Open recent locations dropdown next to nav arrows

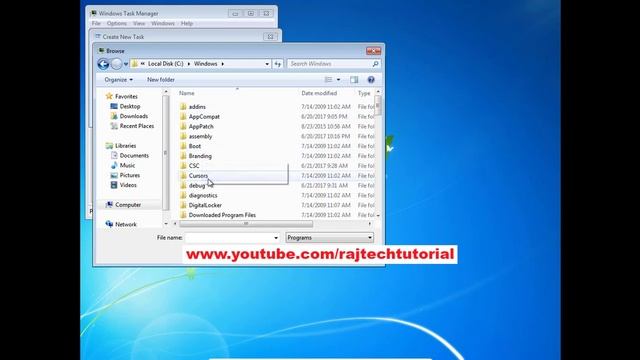point(126,64)
